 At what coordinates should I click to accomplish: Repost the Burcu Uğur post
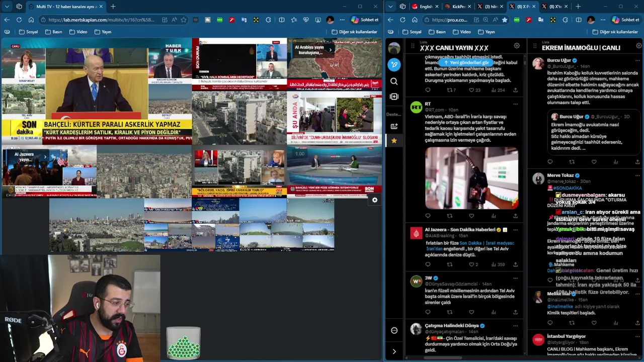572,162
